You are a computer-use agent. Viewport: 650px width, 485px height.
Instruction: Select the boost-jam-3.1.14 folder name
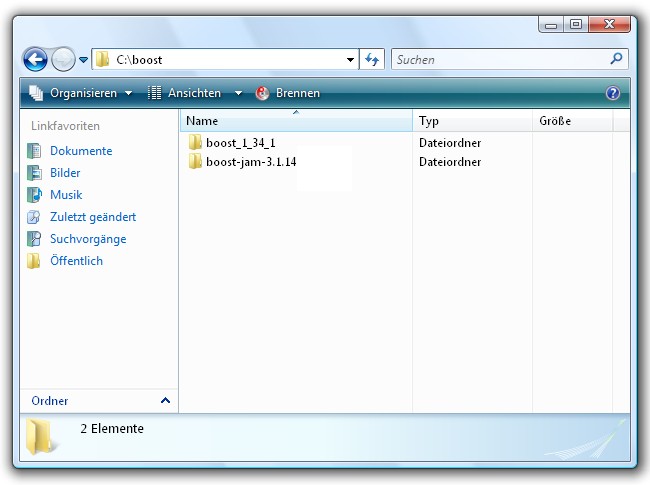251,162
